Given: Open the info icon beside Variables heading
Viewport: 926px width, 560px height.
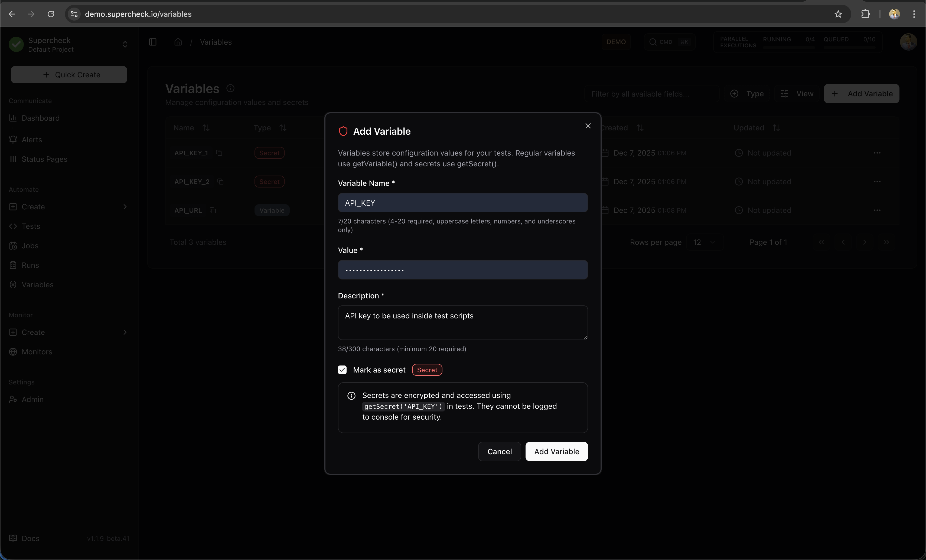Looking at the screenshot, I should (x=230, y=88).
